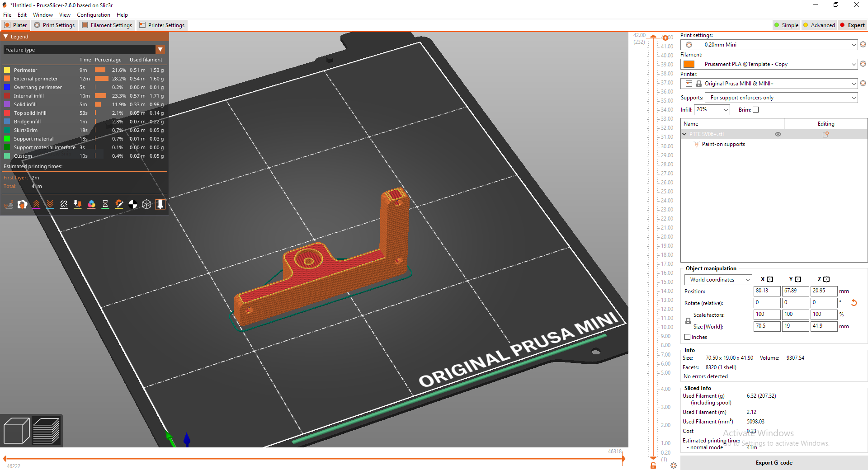
Task: Toggle wipe moves icon with orange hand
Action: 22,205
